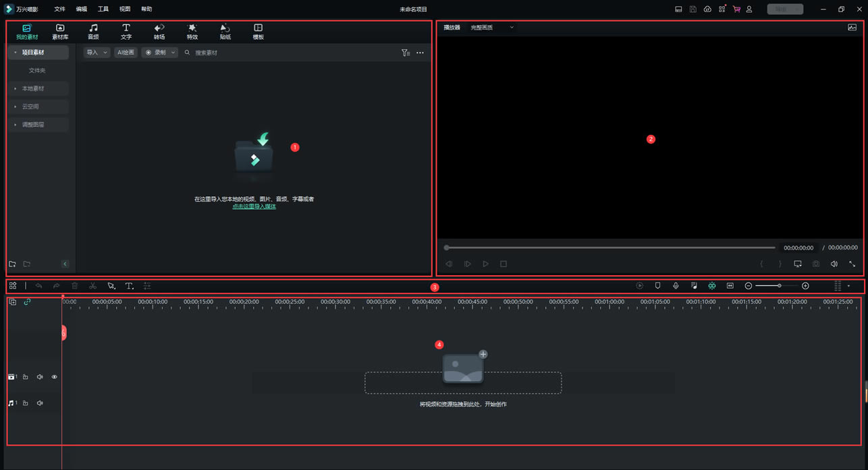Click the filter icon in media panel
The image size is (868, 470).
click(x=405, y=53)
